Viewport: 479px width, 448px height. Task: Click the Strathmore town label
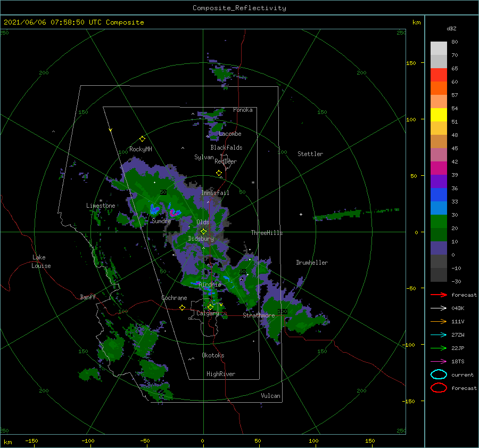[x=259, y=315]
